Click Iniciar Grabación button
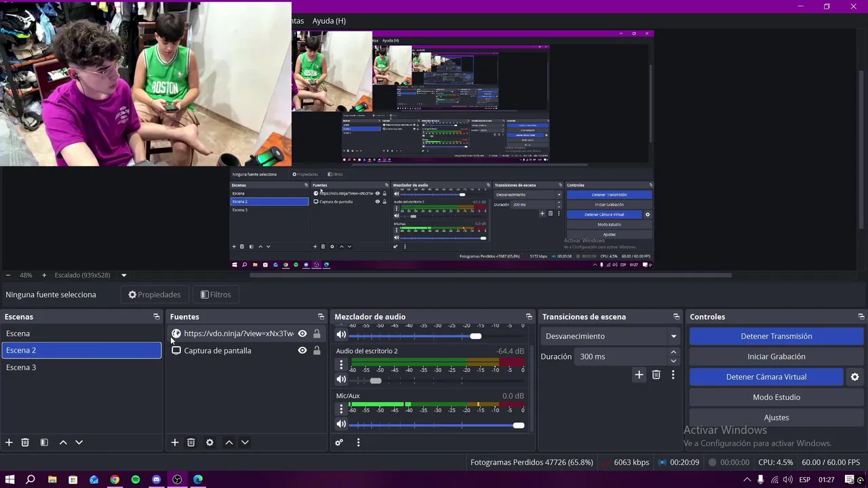 pyautogui.click(x=776, y=357)
